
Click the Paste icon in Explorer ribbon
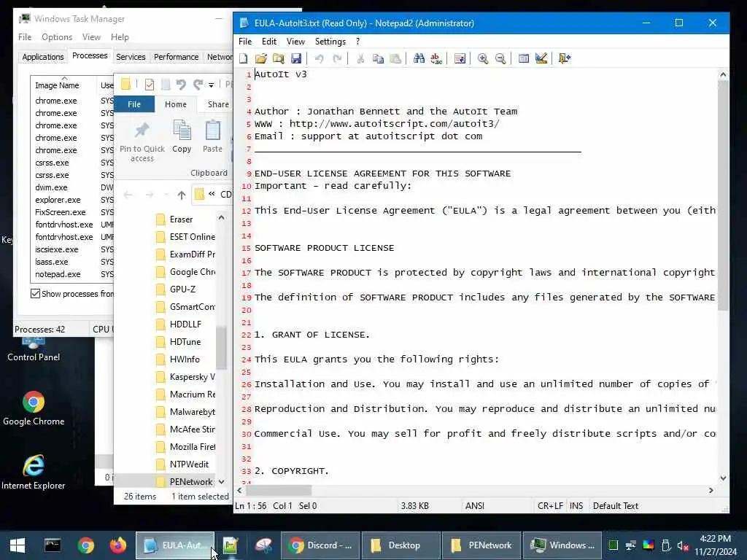pyautogui.click(x=212, y=136)
